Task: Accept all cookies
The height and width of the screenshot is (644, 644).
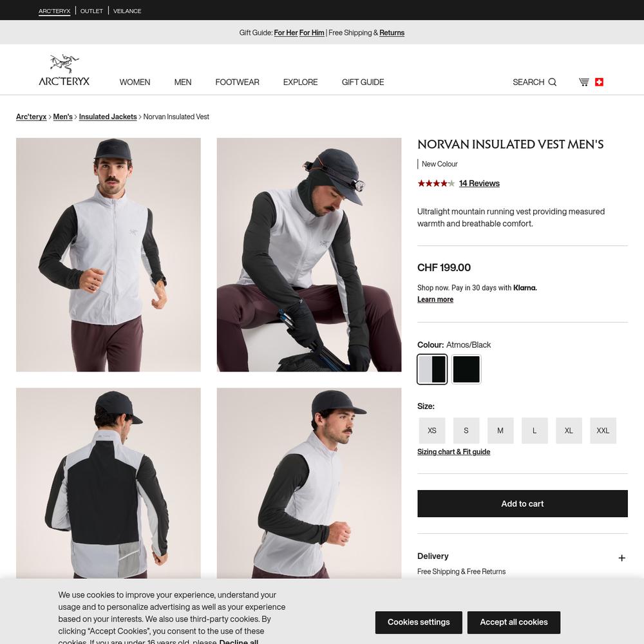Action: coord(514,622)
